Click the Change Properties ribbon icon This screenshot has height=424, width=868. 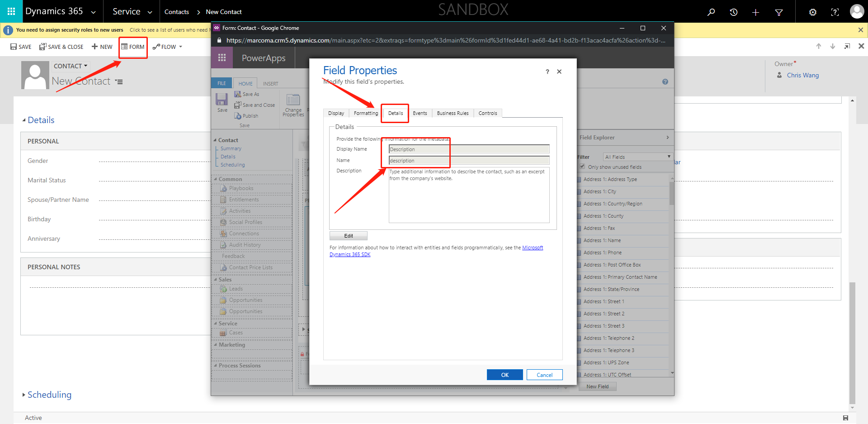click(293, 105)
